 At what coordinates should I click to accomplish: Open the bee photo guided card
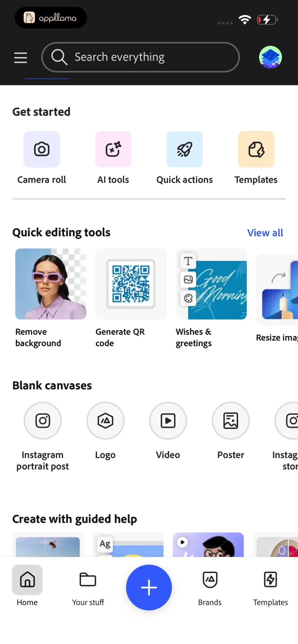point(48,545)
